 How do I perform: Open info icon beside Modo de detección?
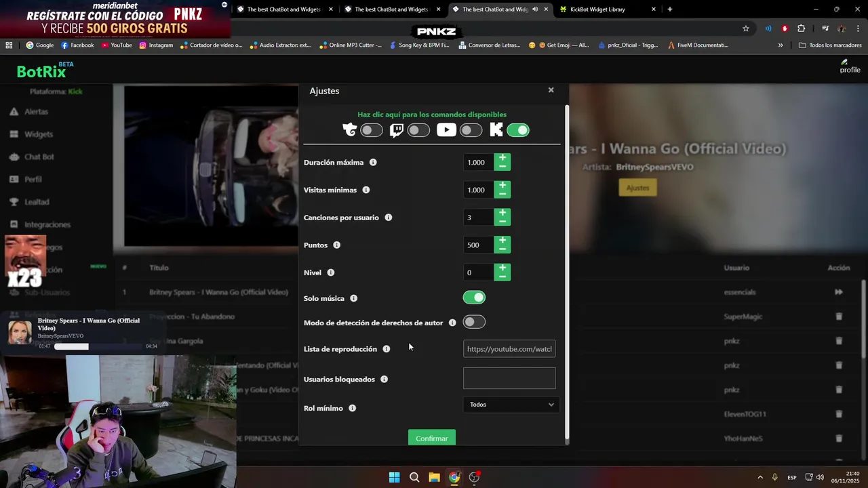(452, 323)
